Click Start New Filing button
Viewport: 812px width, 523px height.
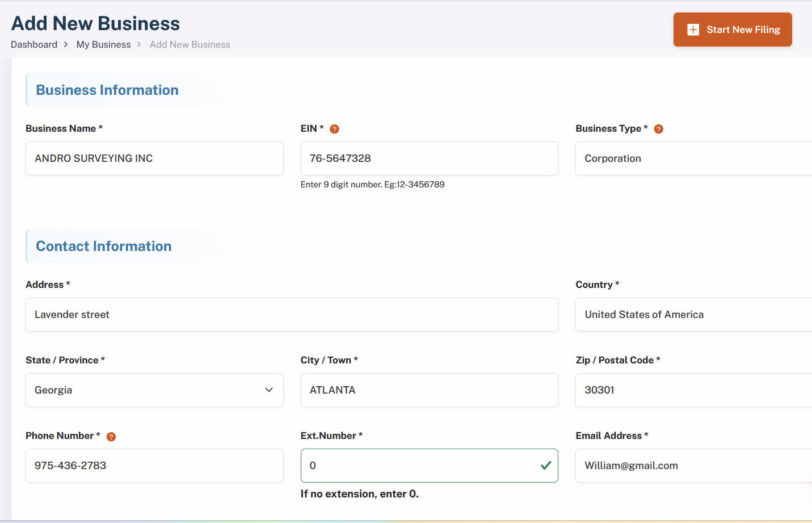(733, 30)
